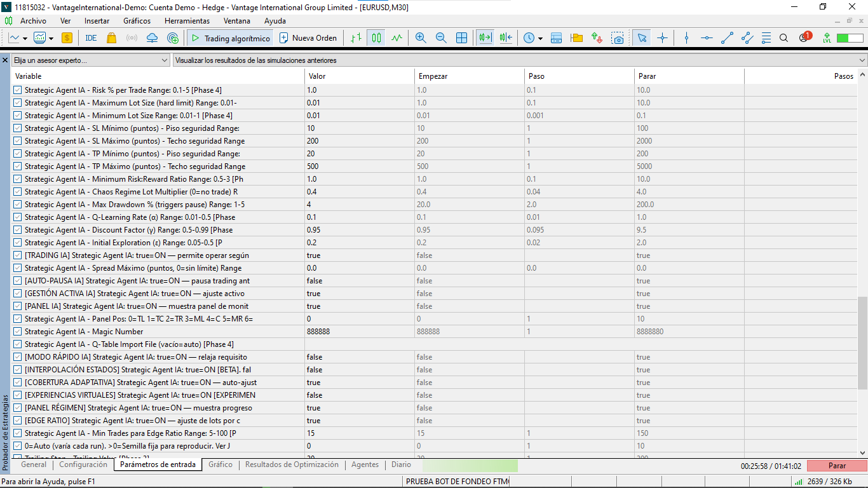The width and height of the screenshot is (868, 488).
Task: Select the crosshair cursor tool
Action: tap(663, 38)
